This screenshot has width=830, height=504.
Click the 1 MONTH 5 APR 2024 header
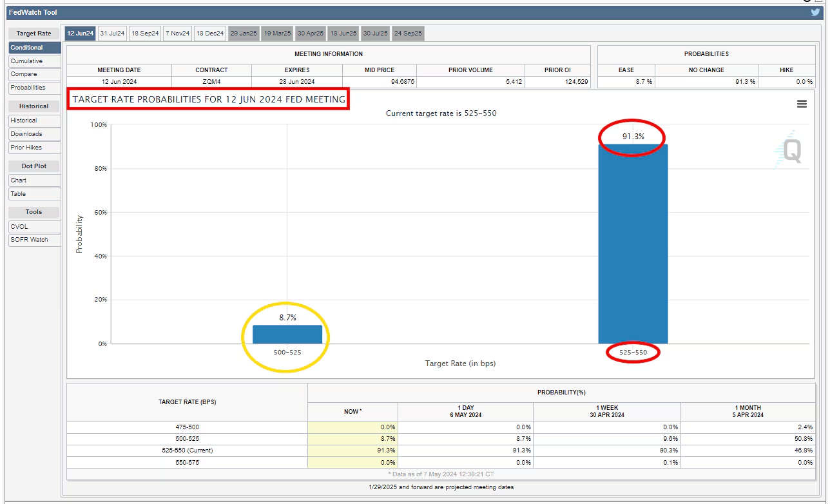(x=748, y=412)
